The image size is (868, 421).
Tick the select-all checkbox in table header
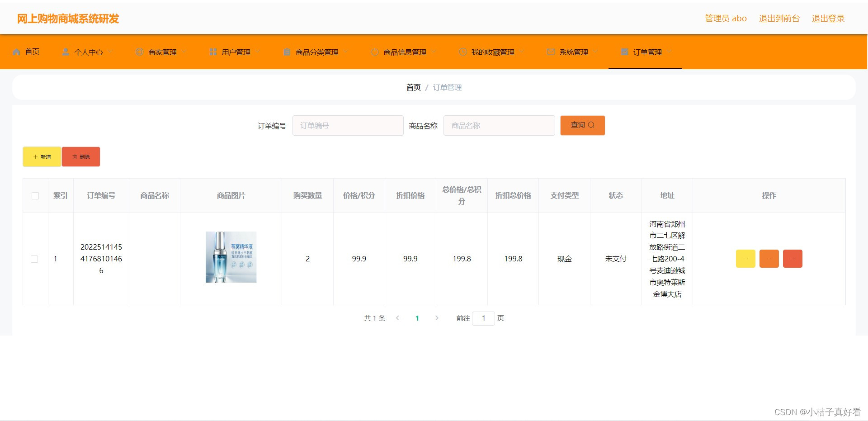[x=35, y=196]
